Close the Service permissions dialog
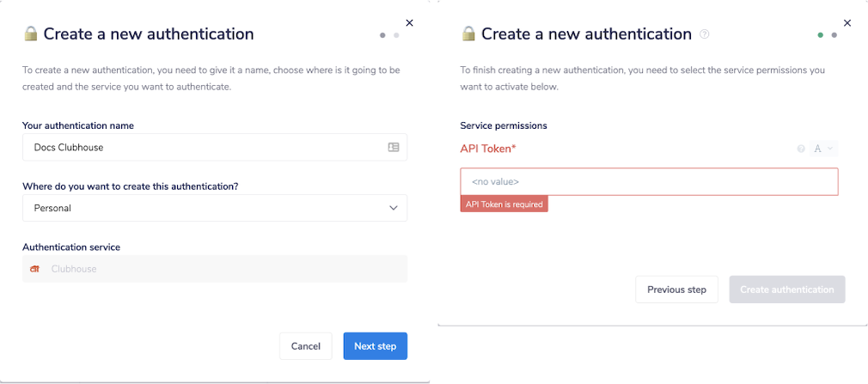The image size is (868, 384). (x=847, y=23)
